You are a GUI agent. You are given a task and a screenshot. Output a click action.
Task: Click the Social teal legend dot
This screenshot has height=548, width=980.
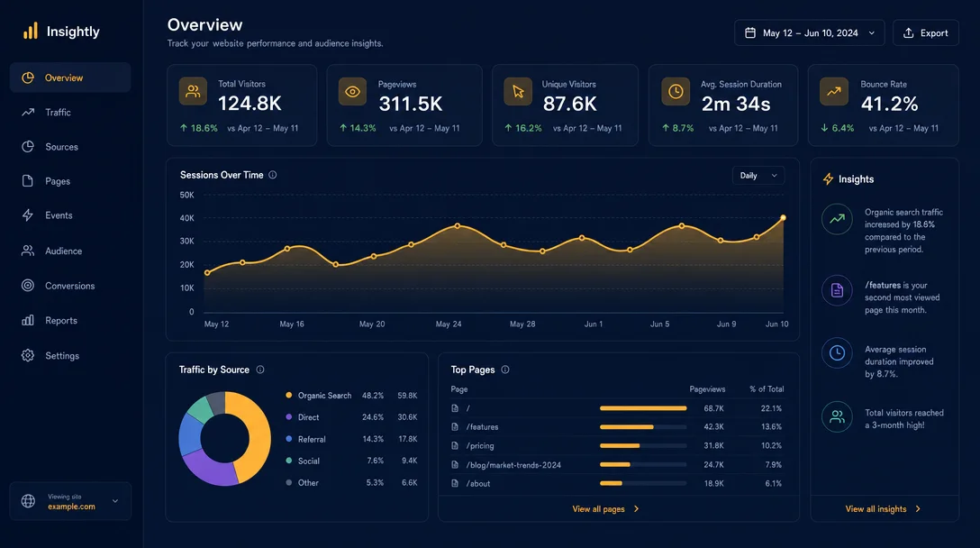point(289,461)
